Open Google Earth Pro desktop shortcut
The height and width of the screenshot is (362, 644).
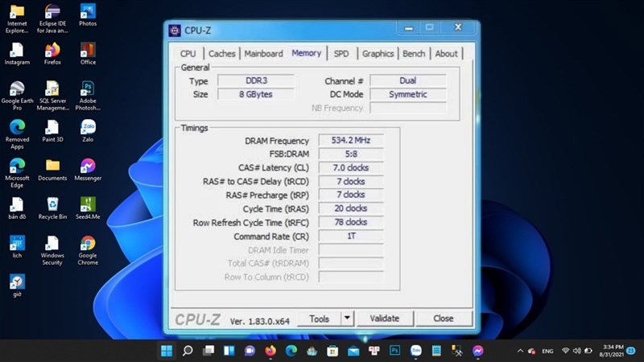(17, 88)
